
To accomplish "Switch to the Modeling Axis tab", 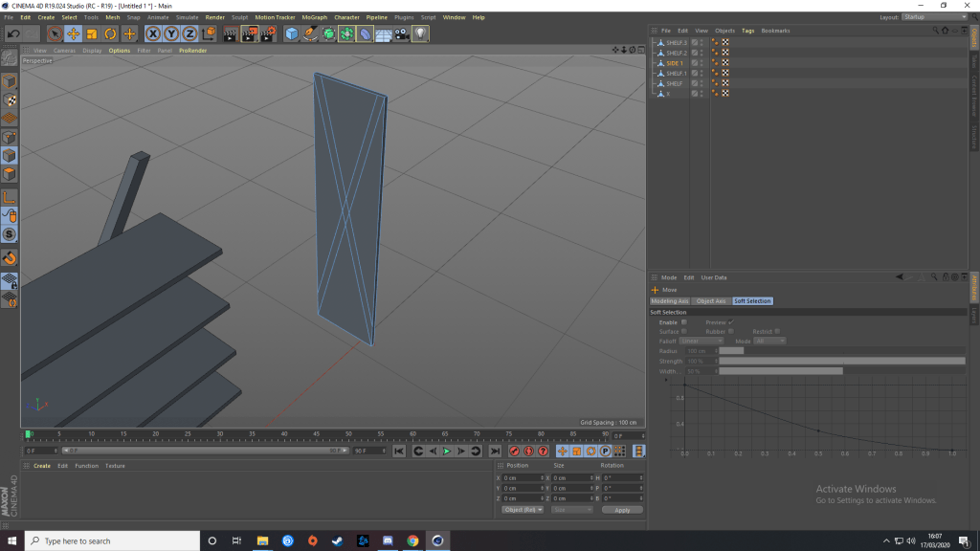I will pos(670,301).
